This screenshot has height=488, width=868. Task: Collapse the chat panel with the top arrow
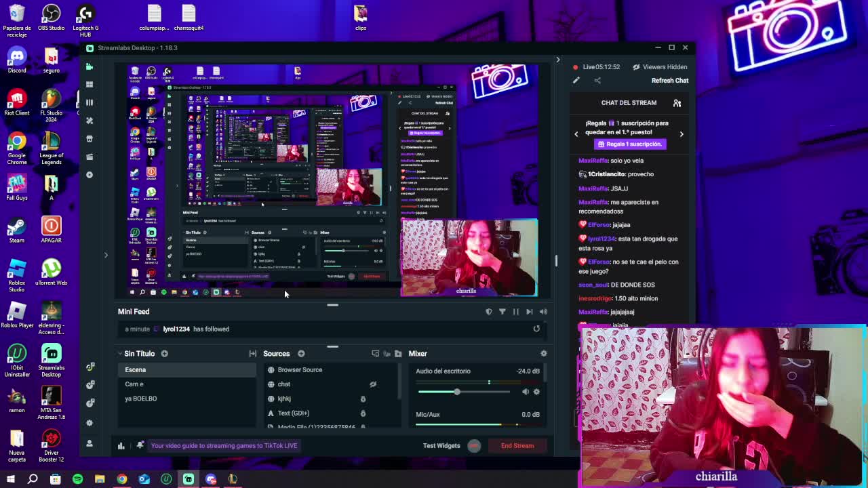(x=558, y=60)
